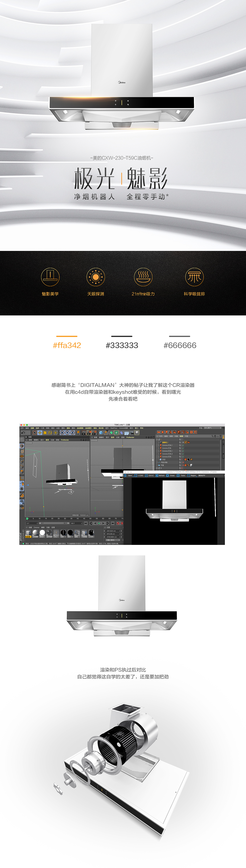The height and width of the screenshot is (868, 246).
Task: Click the Render View clapperboard icon
Action: [84, 433]
